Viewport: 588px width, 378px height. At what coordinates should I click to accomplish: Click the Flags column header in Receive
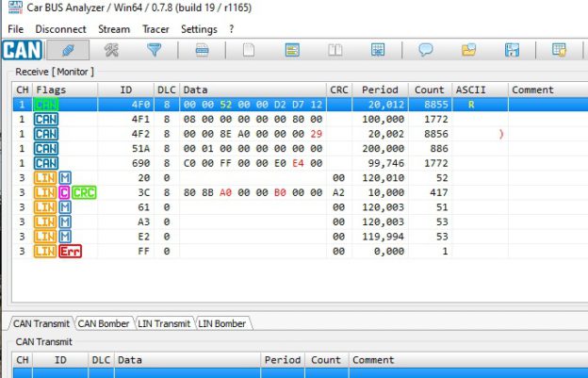(x=65, y=90)
